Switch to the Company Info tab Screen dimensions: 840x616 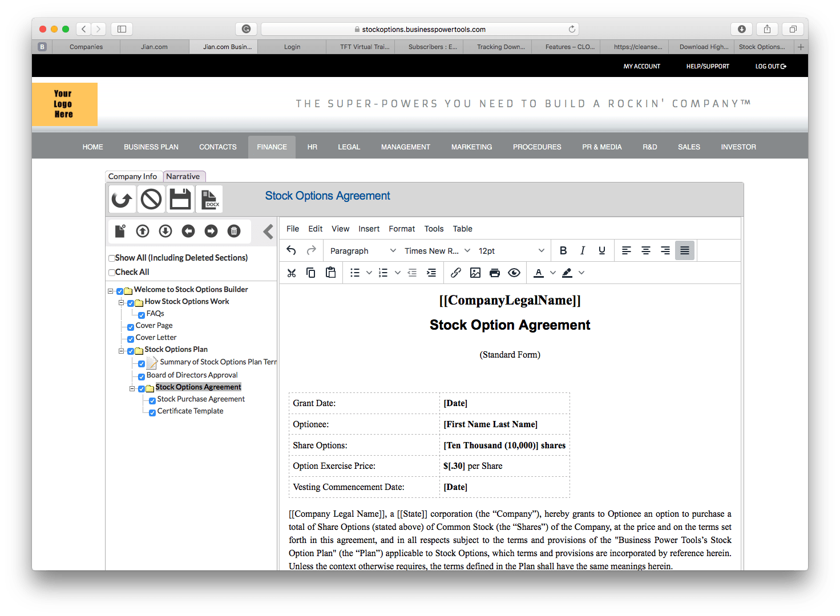point(132,176)
